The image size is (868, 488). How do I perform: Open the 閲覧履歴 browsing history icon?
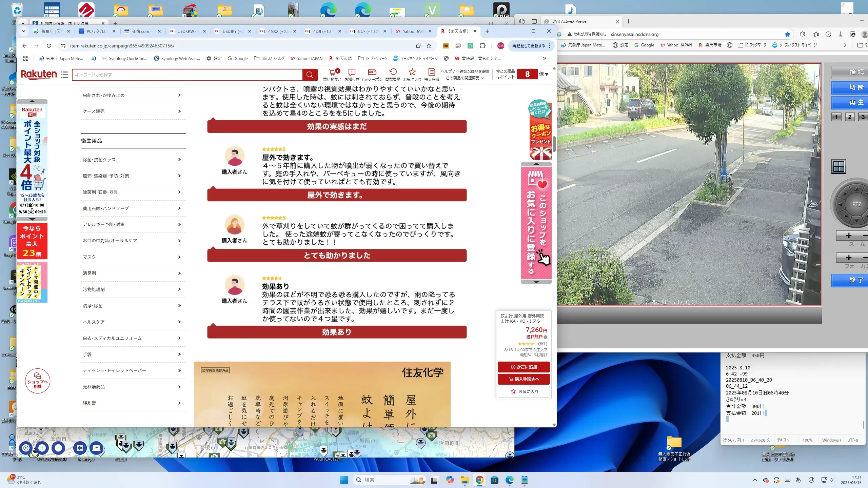tap(393, 73)
